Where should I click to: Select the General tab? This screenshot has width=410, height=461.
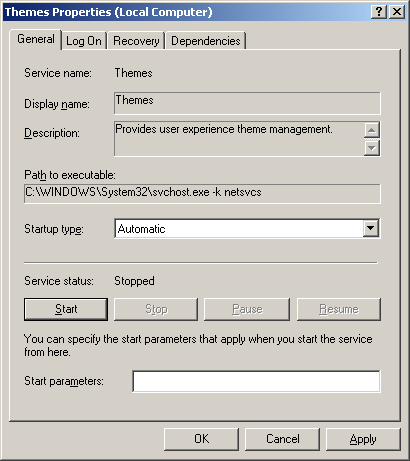[x=36, y=39]
